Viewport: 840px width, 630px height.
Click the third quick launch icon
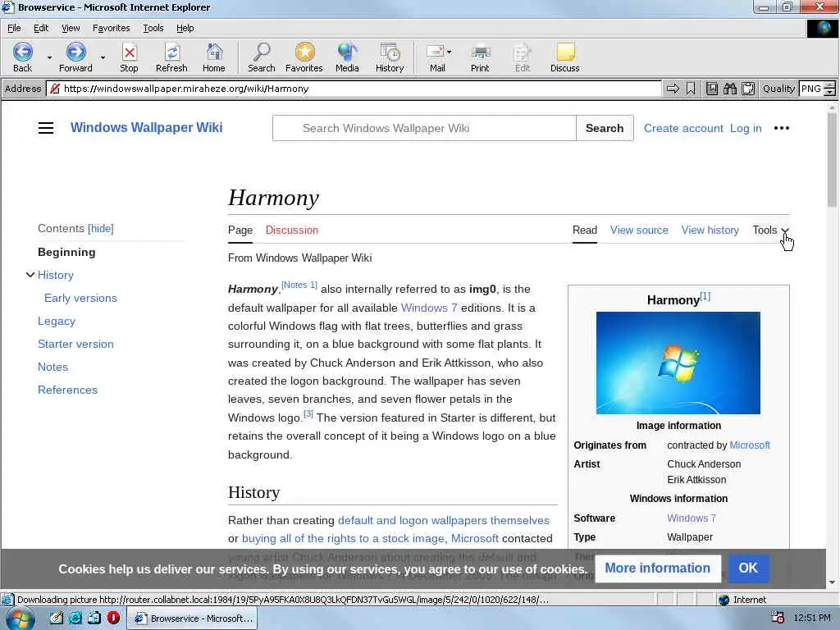[x=94, y=619]
